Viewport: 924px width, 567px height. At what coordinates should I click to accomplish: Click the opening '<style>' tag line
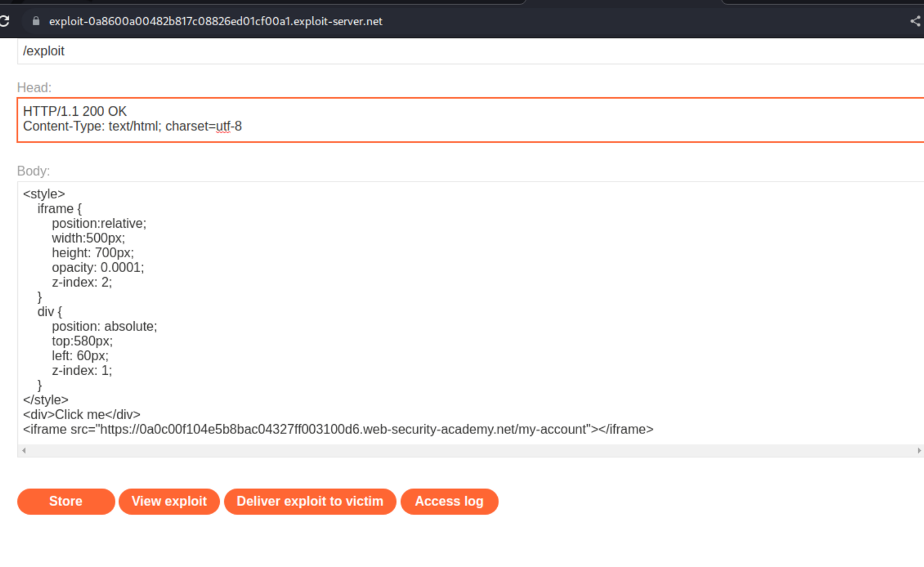[x=44, y=194]
